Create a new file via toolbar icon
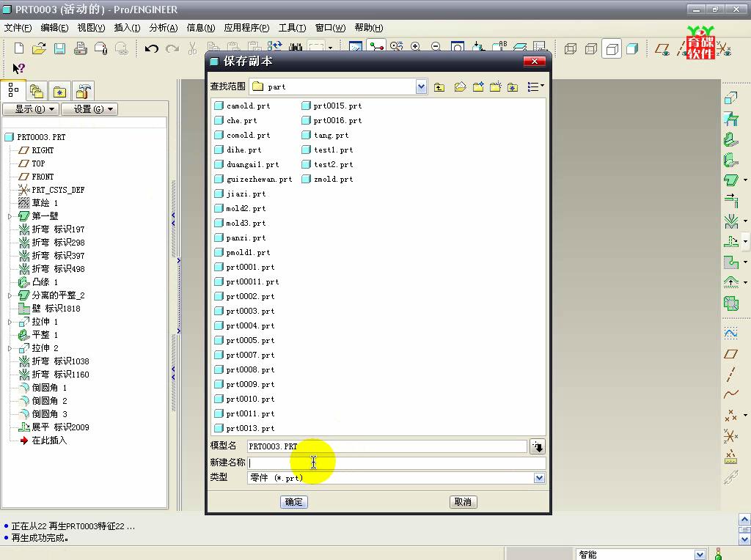The image size is (751, 560). [18, 48]
